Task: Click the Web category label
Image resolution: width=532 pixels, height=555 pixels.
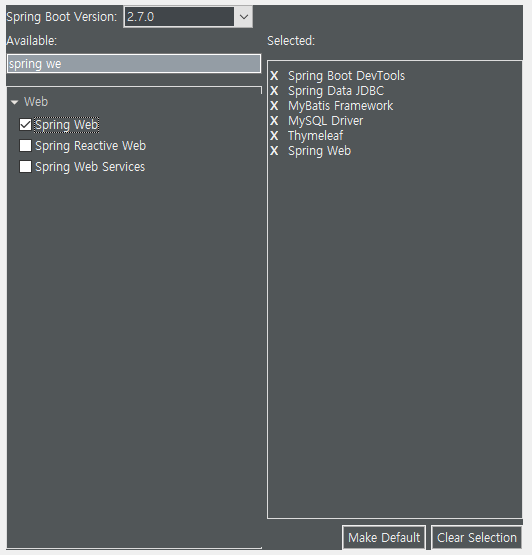Action: (36, 102)
